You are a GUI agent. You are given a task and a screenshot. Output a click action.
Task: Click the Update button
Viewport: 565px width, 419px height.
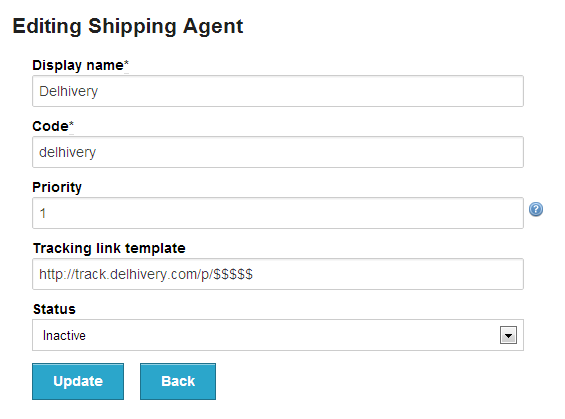coord(78,381)
